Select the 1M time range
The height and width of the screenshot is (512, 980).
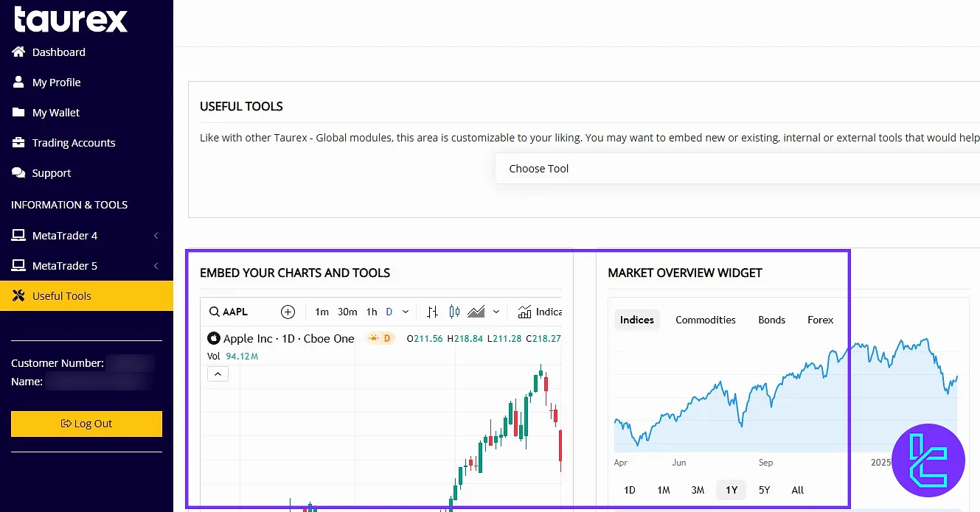click(x=664, y=490)
